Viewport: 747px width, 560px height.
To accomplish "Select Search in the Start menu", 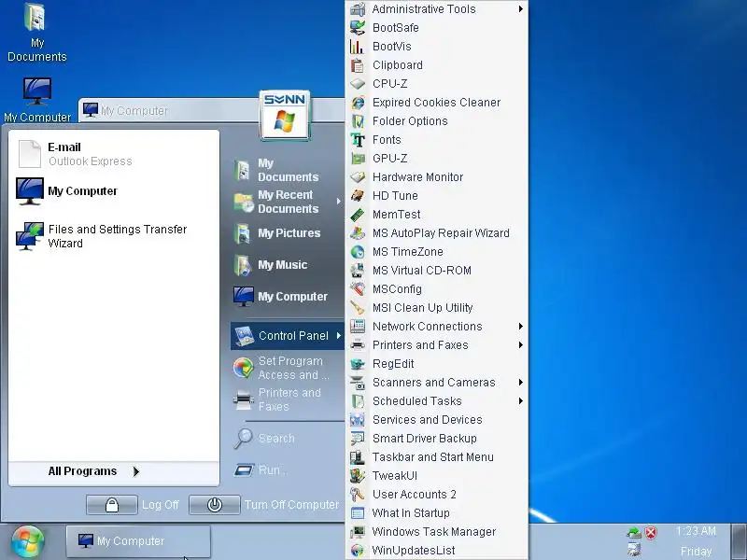I will (287, 438).
